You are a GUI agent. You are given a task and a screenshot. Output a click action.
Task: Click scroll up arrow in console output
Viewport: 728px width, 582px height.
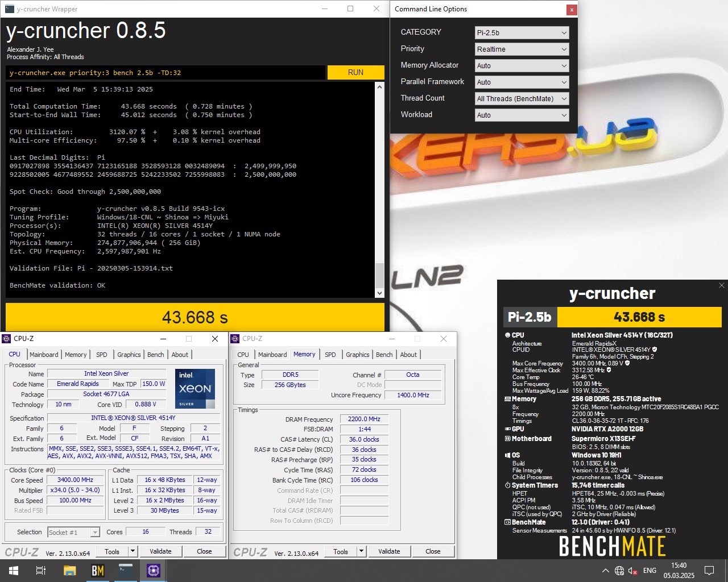tap(380, 88)
